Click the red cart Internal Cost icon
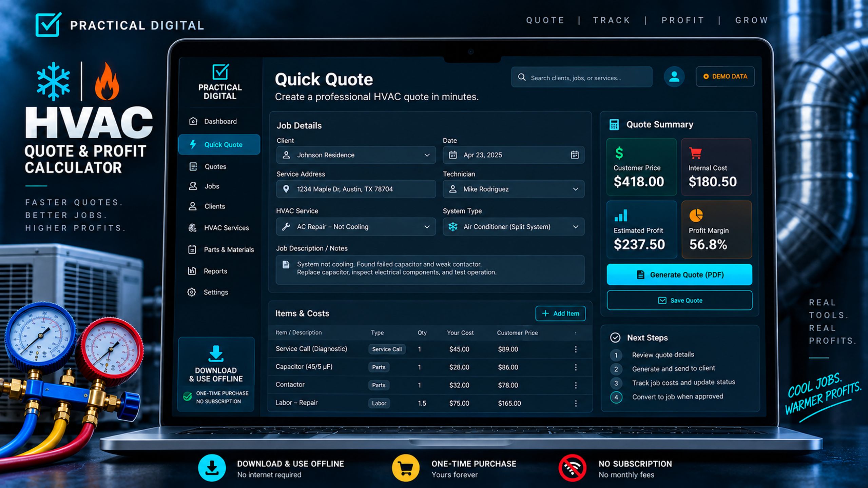The image size is (868, 488). pos(695,153)
